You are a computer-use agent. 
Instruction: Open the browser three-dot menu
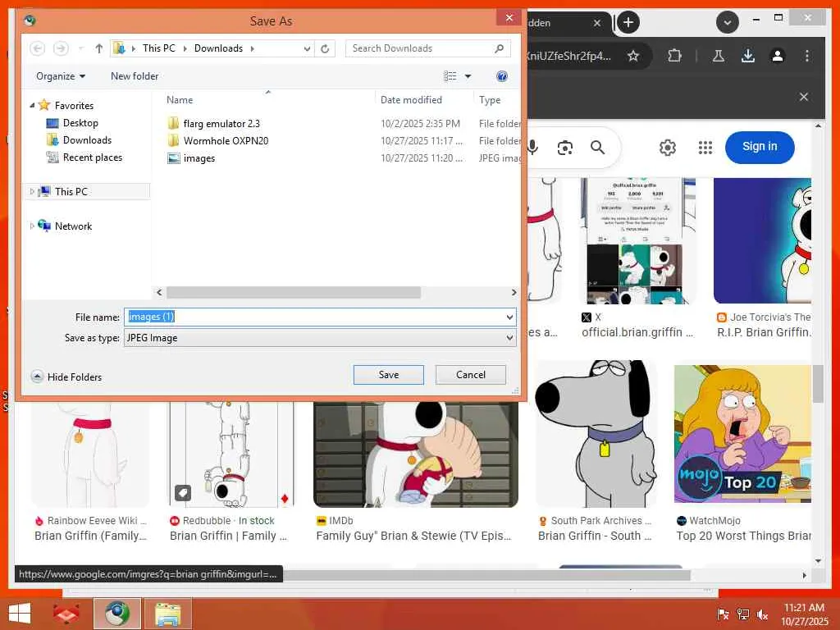click(807, 56)
